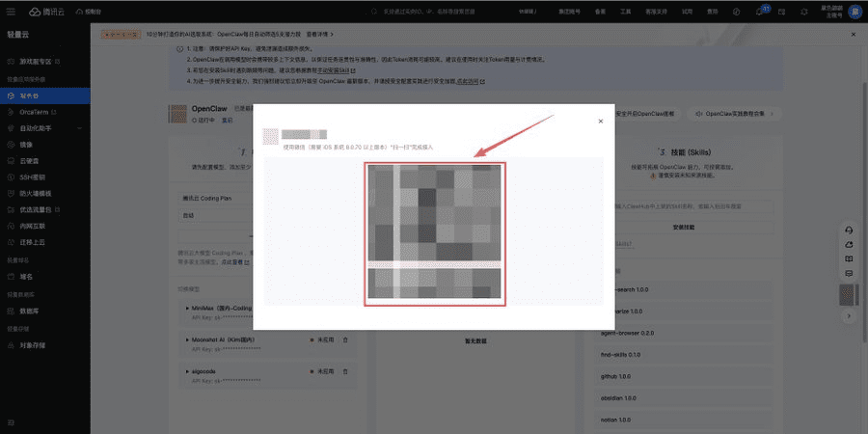Open 查看详情 in the announcement banner
This screenshot has height=434, width=868.
tap(320, 35)
